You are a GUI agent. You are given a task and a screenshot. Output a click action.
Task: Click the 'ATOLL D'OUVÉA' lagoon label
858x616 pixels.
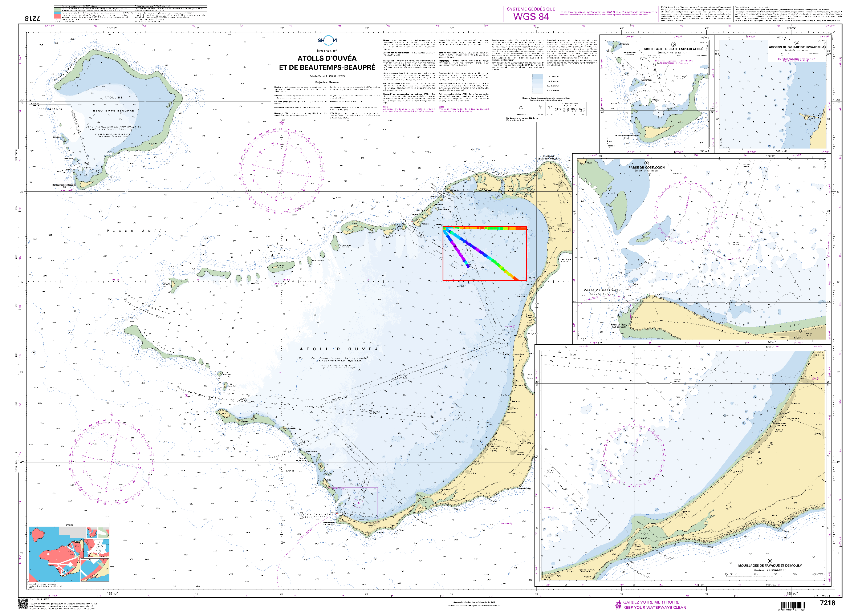tap(338, 349)
